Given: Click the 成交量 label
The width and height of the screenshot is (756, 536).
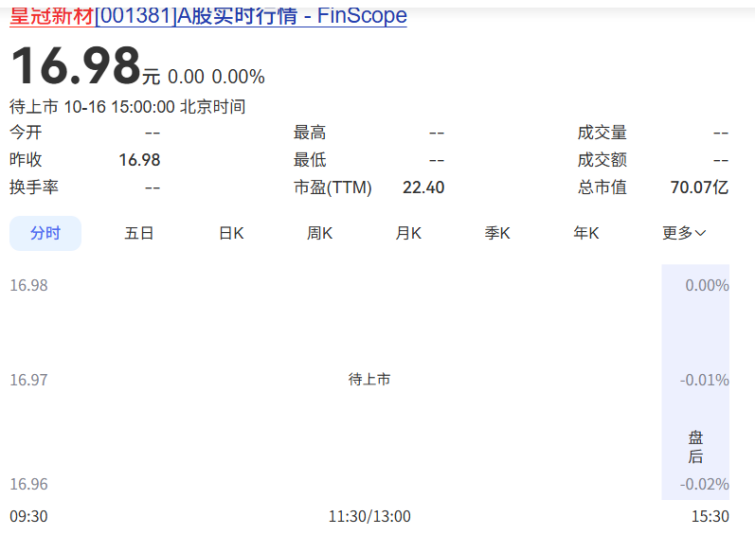Looking at the screenshot, I should pos(602,132).
